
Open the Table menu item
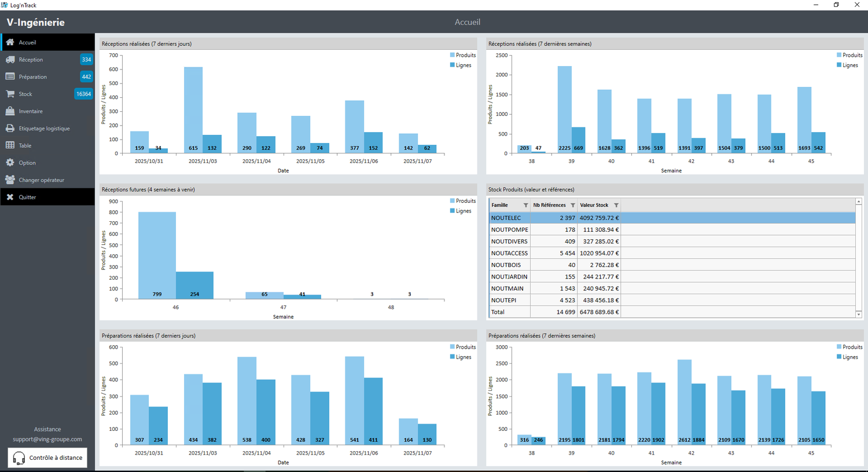[x=25, y=146]
